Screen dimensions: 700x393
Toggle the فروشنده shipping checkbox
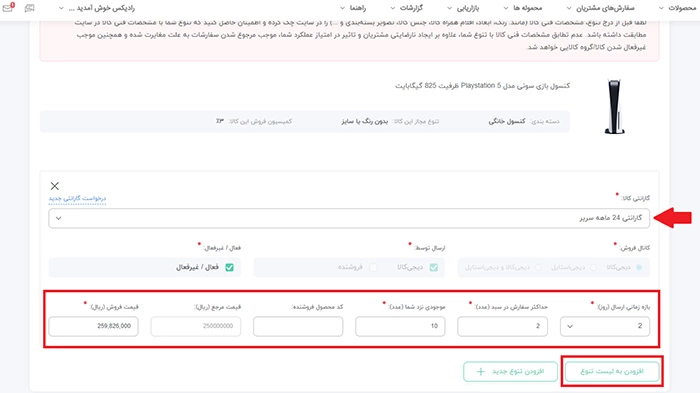click(373, 267)
